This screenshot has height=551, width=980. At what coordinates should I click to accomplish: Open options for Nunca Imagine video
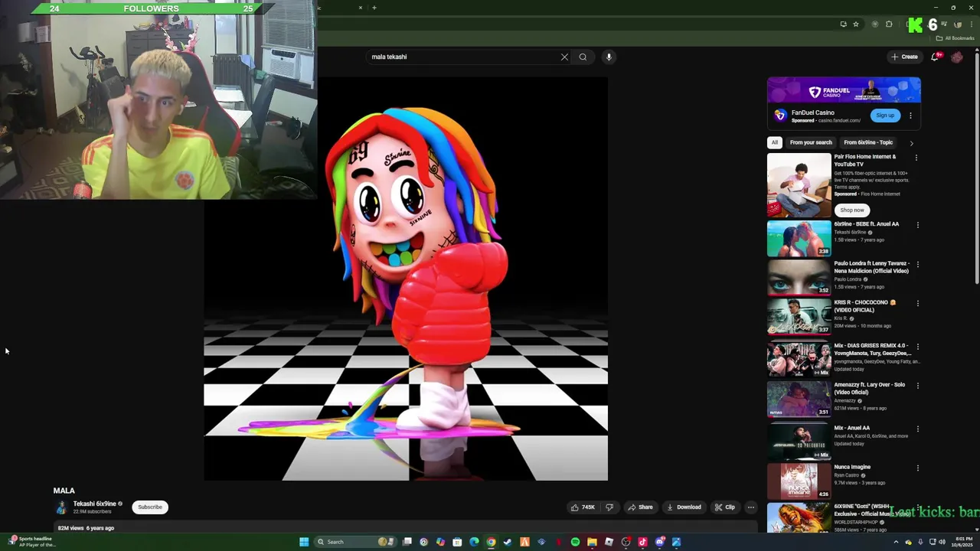coord(917,468)
